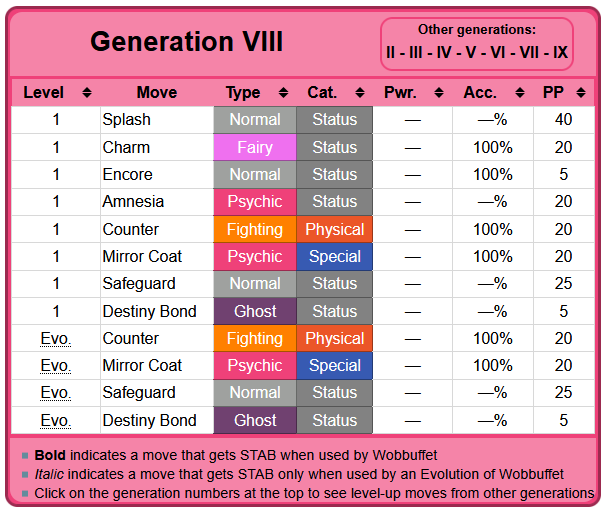This screenshot has width=605, height=515.
Task: Sort by Cat. column arrows
Action: pyautogui.click(x=358, y=93)
